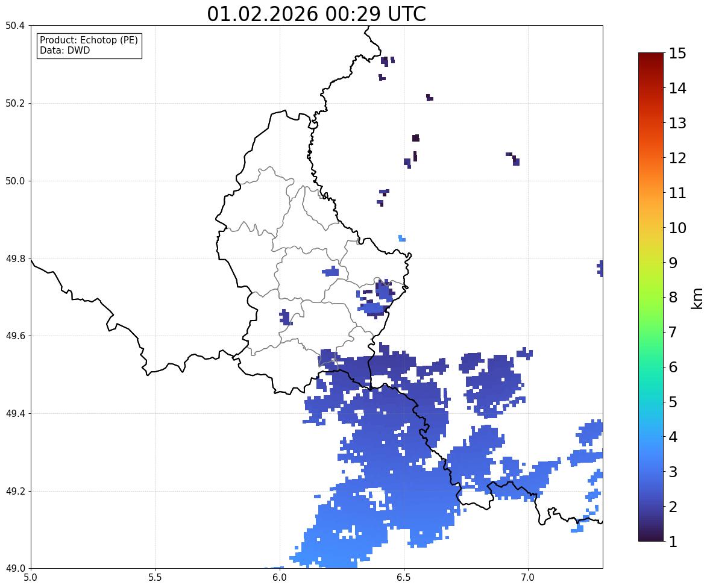The width and height of the screenshot is (710, 588).
Task: Click the "Data: DWD" legend line
Action: tap(64, 50)
